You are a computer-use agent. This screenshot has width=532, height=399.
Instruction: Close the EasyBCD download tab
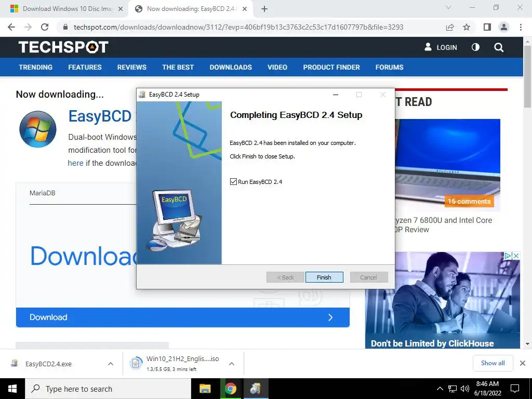(x=245, y=9)
